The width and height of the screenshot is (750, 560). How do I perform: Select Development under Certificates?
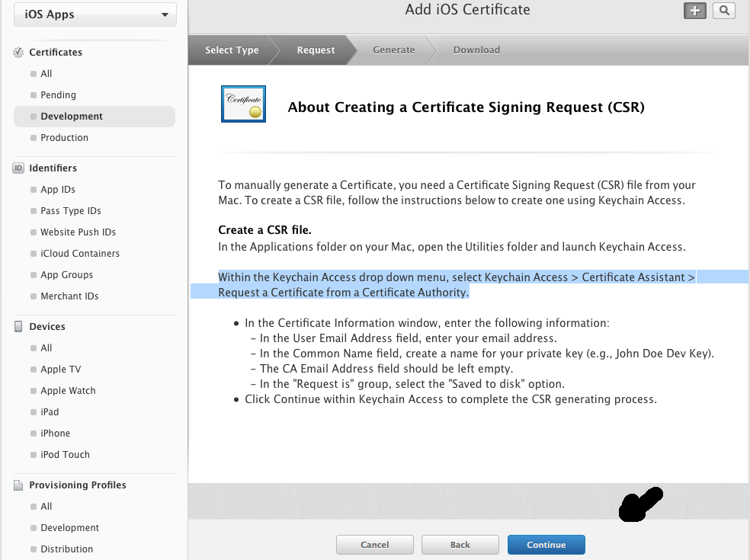tap(95, 117)
